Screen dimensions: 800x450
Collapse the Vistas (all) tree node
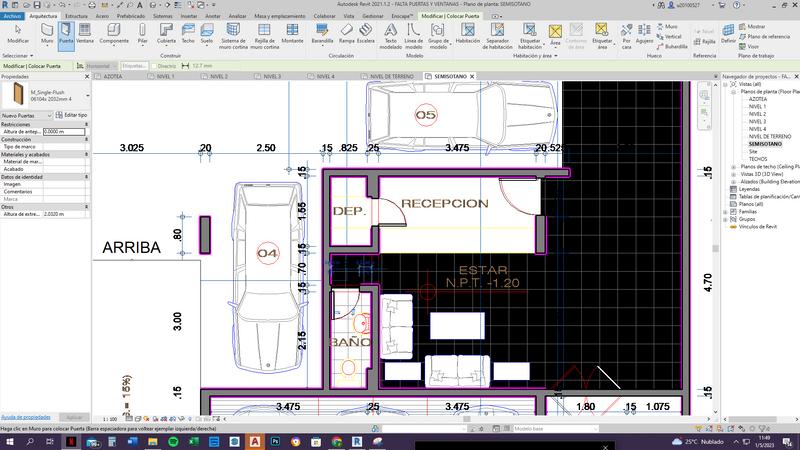point(726,84)
